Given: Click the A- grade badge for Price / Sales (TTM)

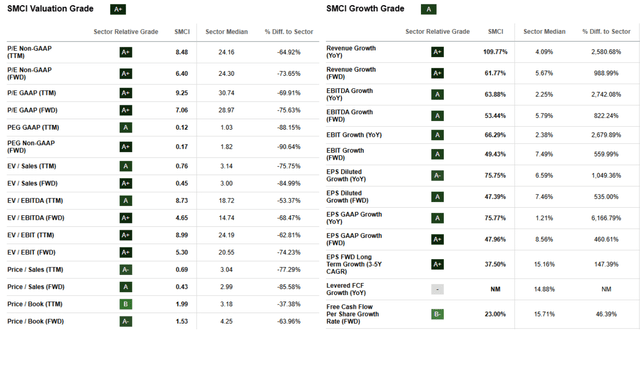Looking at the screenshot, I should (x=126, y=270).
